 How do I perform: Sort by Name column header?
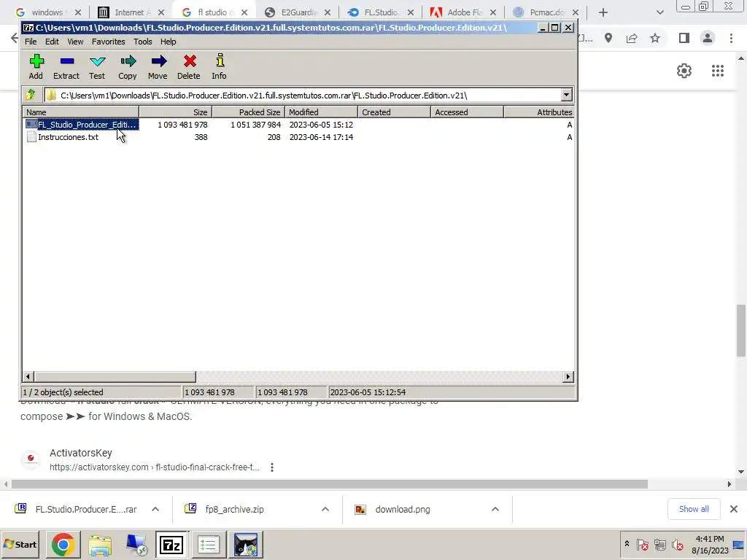pos(80,112)
